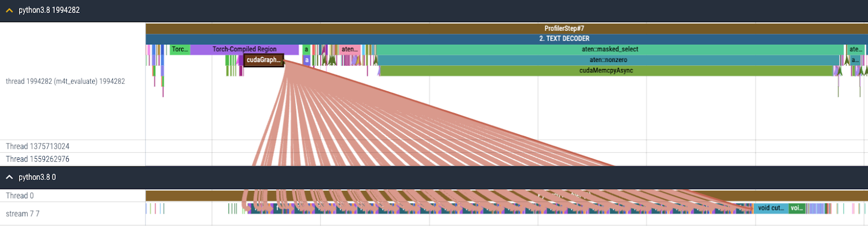Click the cudaMemcpyAsync slice
This screenshot has width=868, height=226.
click(606, 71)
